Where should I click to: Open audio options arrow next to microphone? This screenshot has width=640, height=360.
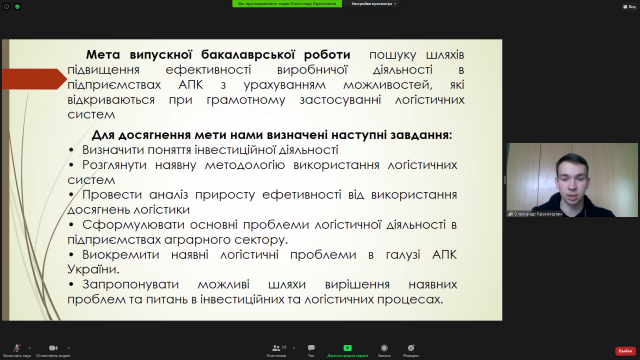coord(29,348)
